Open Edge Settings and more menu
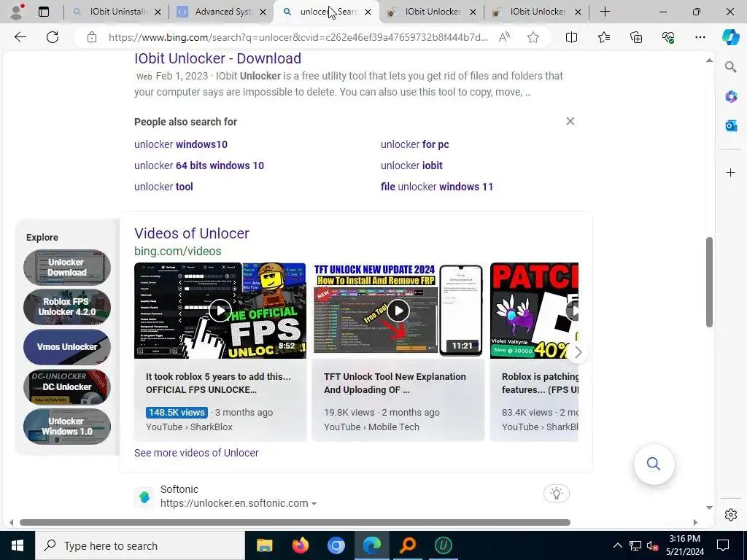 coord(700,37)
